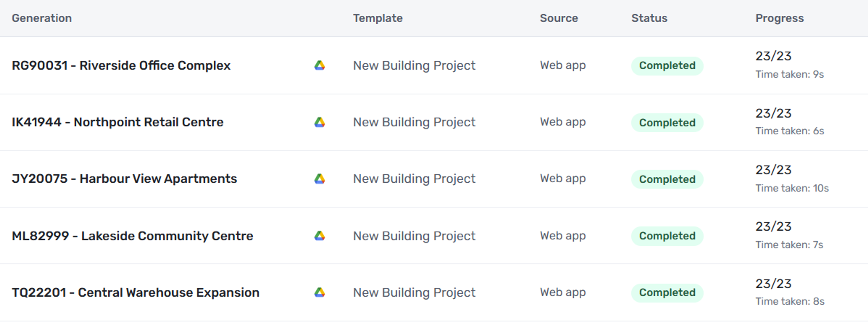Click Completed badge in Harbour View Apartments row

[667, 179]
